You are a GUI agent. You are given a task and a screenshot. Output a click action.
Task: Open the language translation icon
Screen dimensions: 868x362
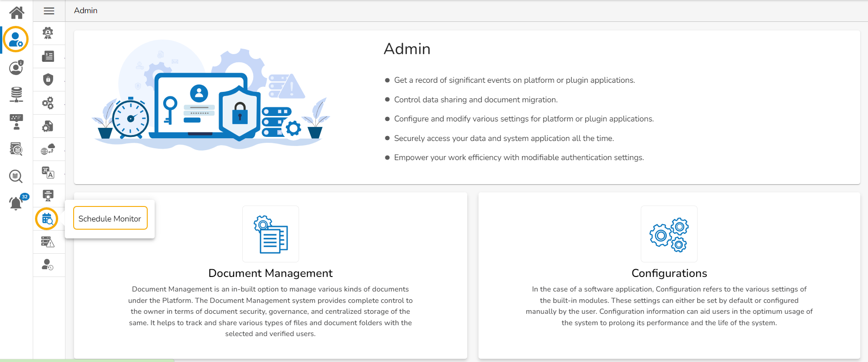(48, 172)
